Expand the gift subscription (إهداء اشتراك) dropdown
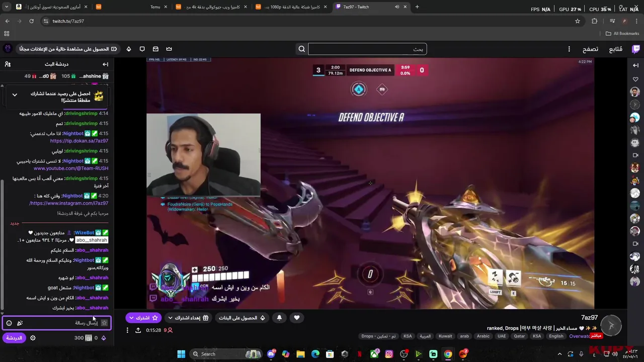This screenshot has height=362, width=644. pyautogui.click(x=170, y=318)
